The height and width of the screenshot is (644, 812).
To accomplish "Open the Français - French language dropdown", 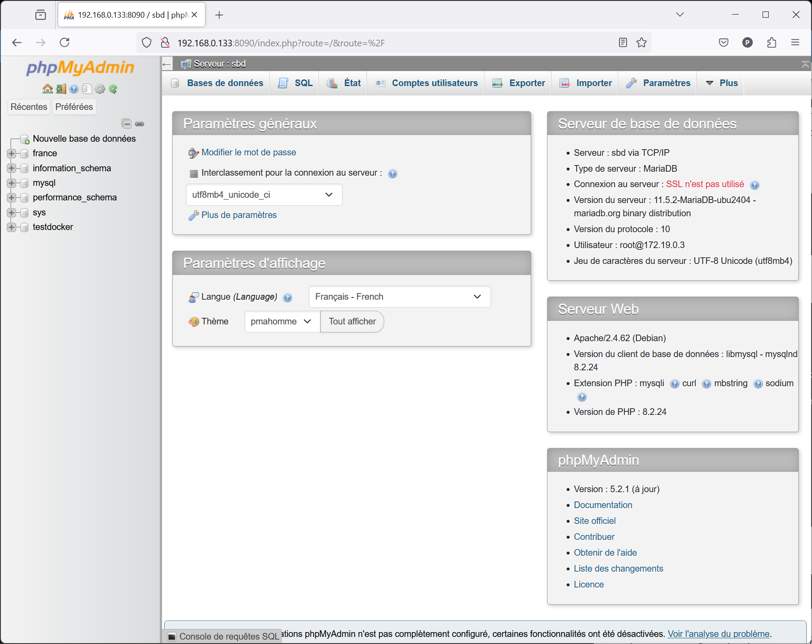I will coord(400,297).
